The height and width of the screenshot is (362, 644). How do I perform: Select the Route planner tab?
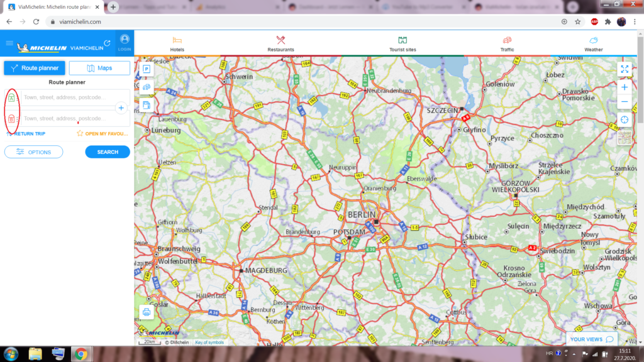[34, 68]
